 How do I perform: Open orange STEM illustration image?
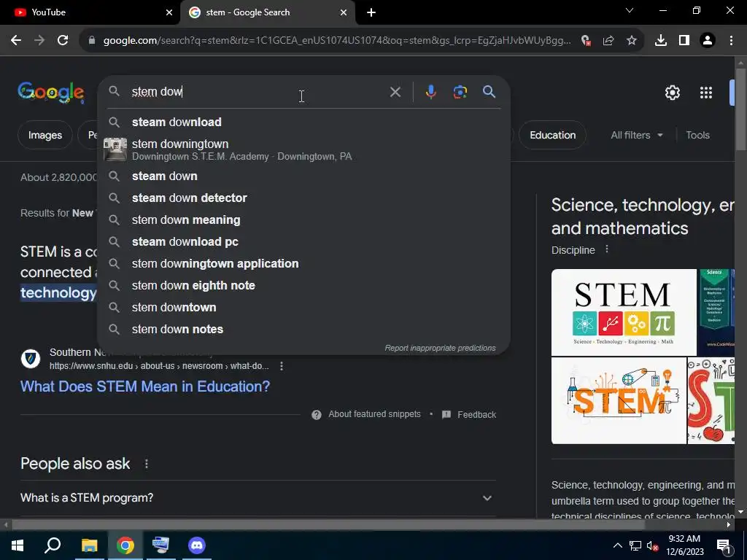[x=619, y=400]
